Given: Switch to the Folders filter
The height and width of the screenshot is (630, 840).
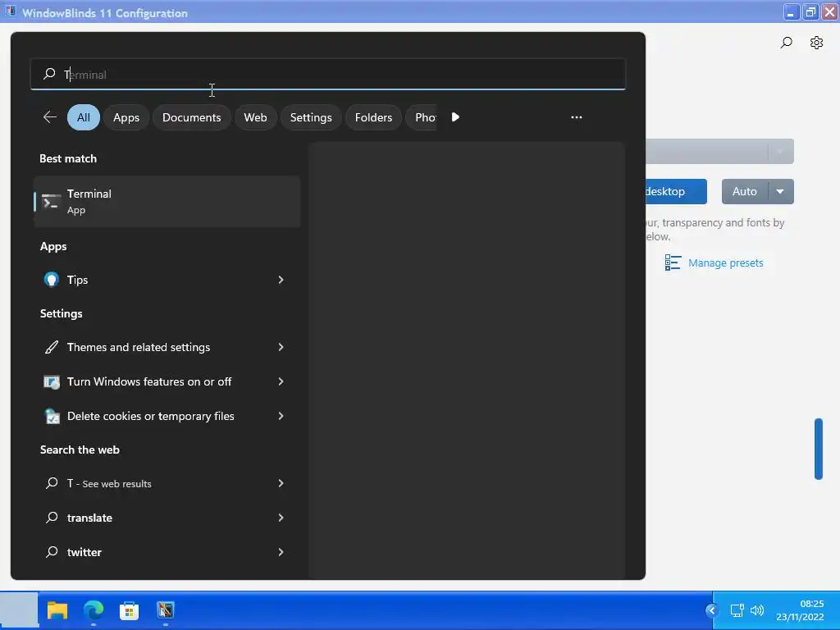Looking at the screenshot, I should coord(373,117).
